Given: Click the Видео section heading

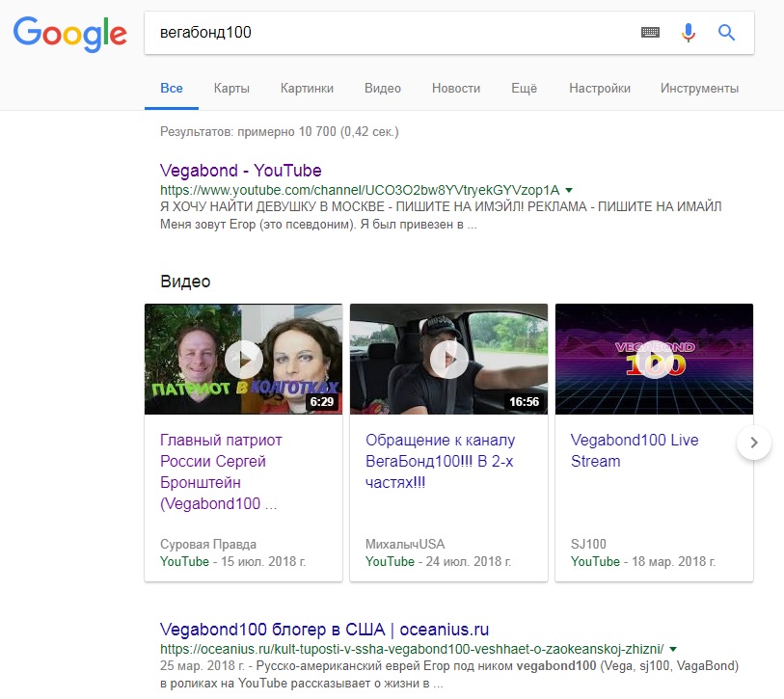Looking at the screenshot, I should pyautogui.click(x=185, y=282).
